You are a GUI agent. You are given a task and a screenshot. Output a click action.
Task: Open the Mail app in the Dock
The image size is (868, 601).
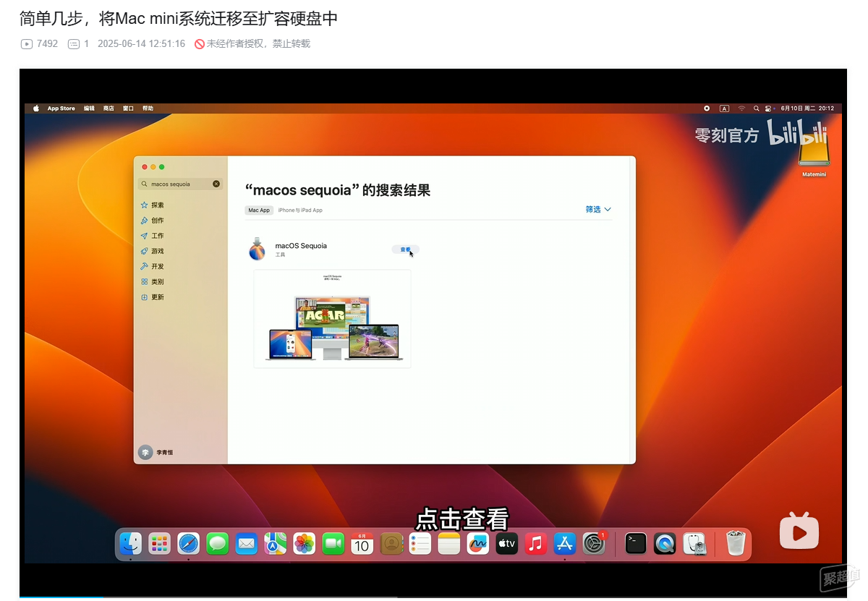247,543
